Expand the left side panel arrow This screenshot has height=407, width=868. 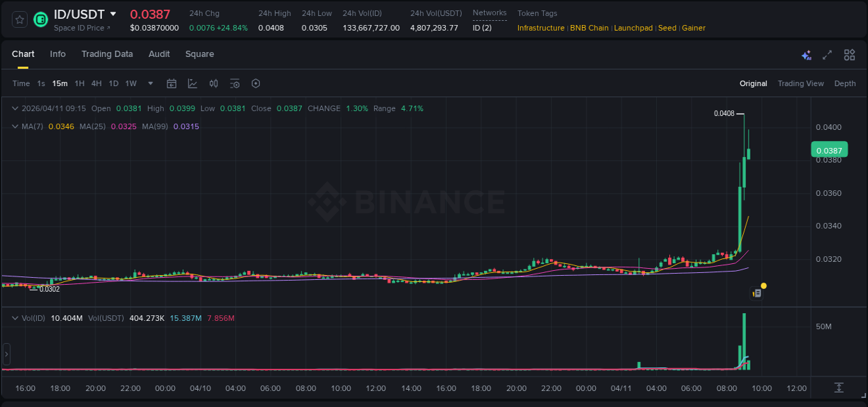point(7,354)
